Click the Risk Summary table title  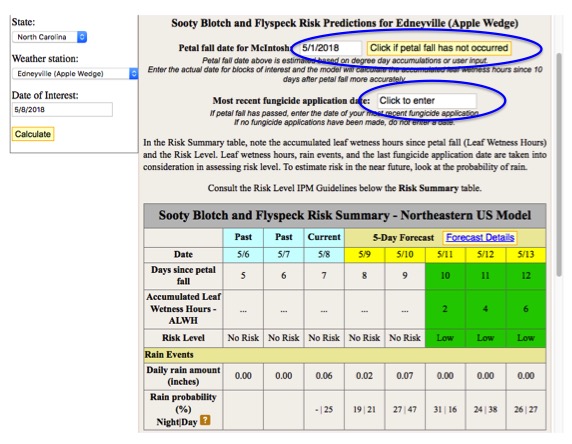pyautogui.click(x=345, y=215)
